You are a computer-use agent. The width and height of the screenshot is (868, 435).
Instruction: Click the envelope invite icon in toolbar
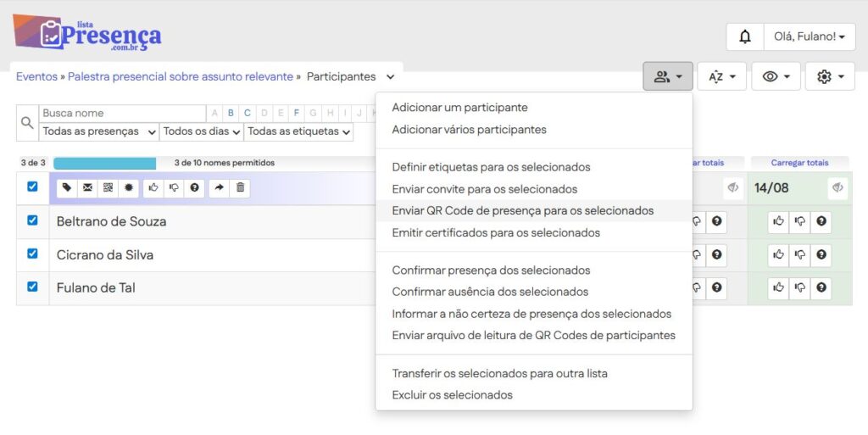87,187
